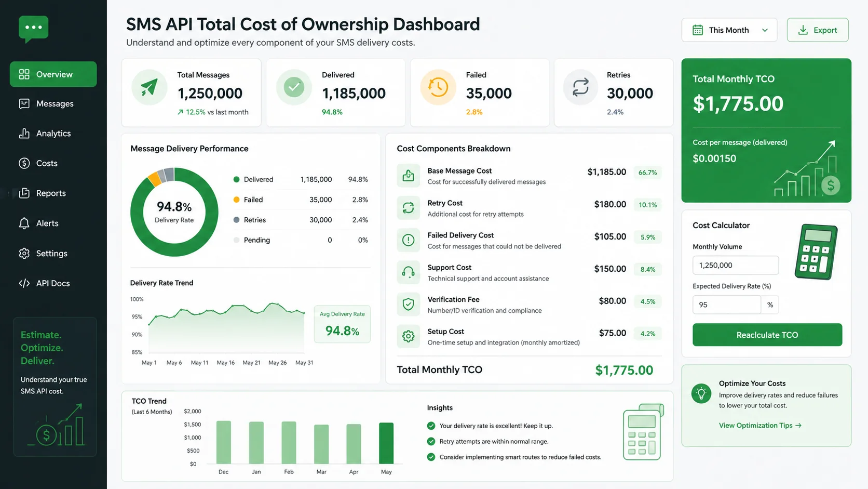Click the Total Monthly TCO $1,775.00 green card

tap(766, 130)
